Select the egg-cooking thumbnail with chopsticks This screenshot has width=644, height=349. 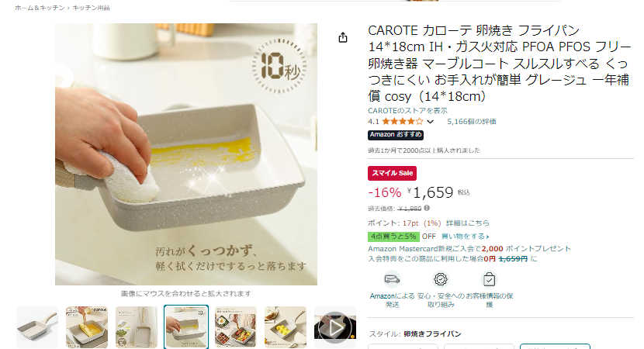pyautogui.click(x=87, y=327)
